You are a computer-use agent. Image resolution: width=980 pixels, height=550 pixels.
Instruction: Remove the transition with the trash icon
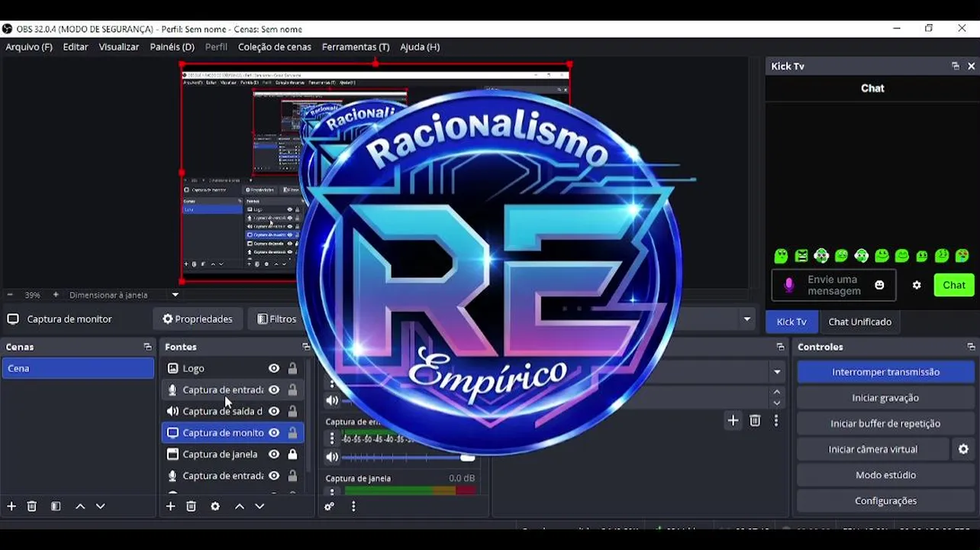click(x=755, y=420)
